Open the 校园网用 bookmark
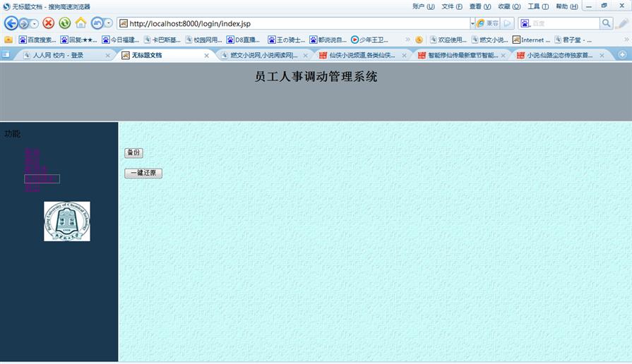 point(203,40)
